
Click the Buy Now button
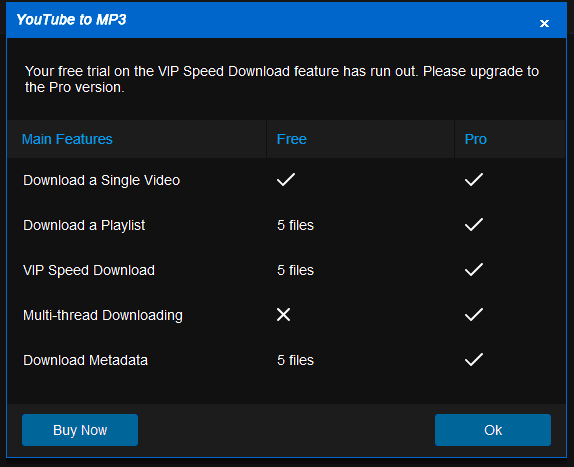pos(80,430)
